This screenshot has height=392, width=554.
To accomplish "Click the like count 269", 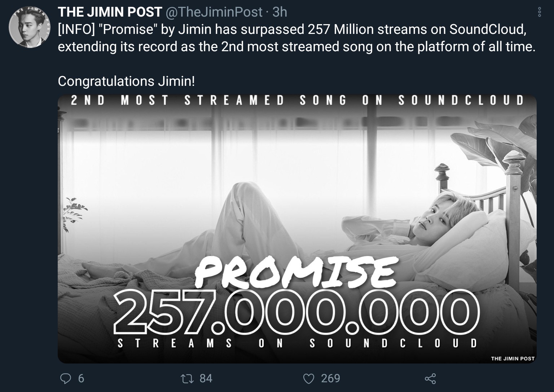I will point(330,378).
